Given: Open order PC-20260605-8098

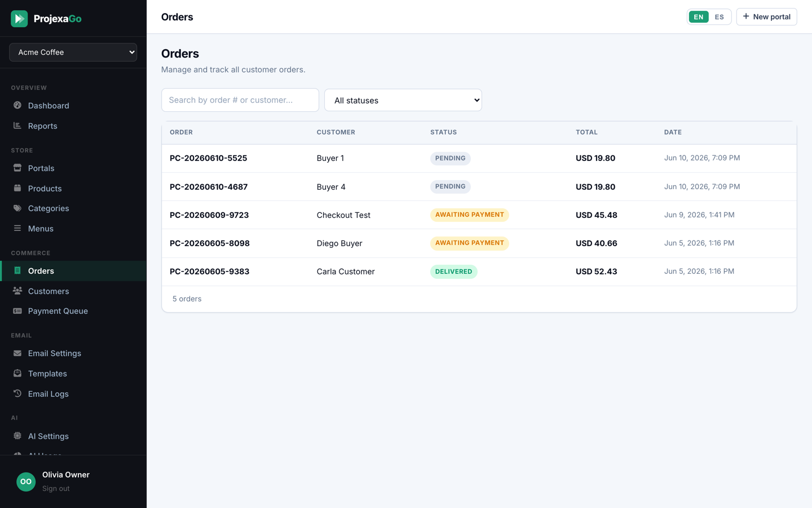Looking at the screenshot, I should (x=210, y=243).
